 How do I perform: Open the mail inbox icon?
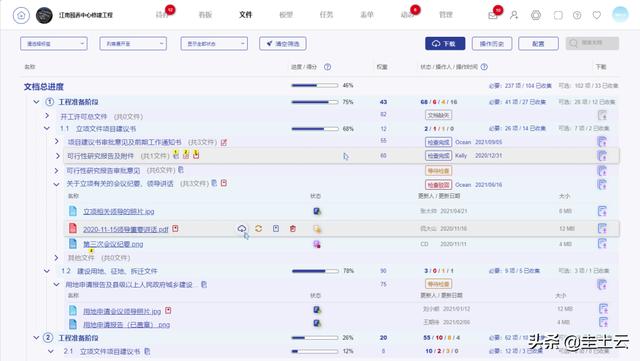pos(493,16)
